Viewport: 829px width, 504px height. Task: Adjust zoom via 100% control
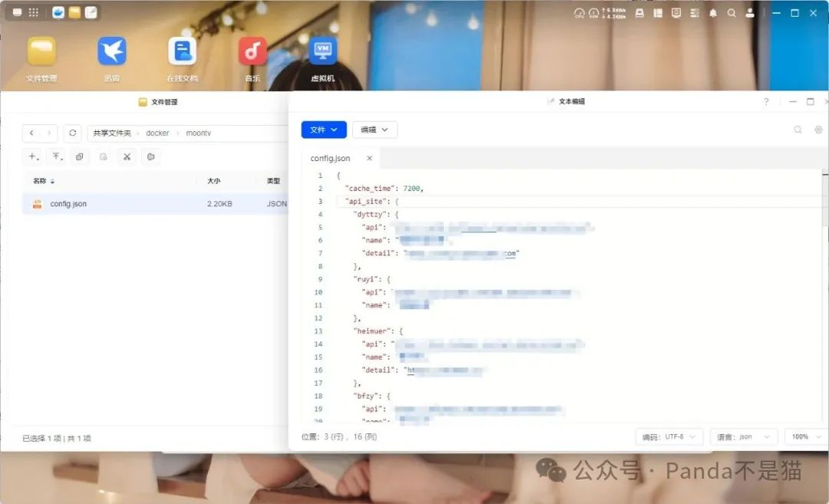(x=801, y=436)
